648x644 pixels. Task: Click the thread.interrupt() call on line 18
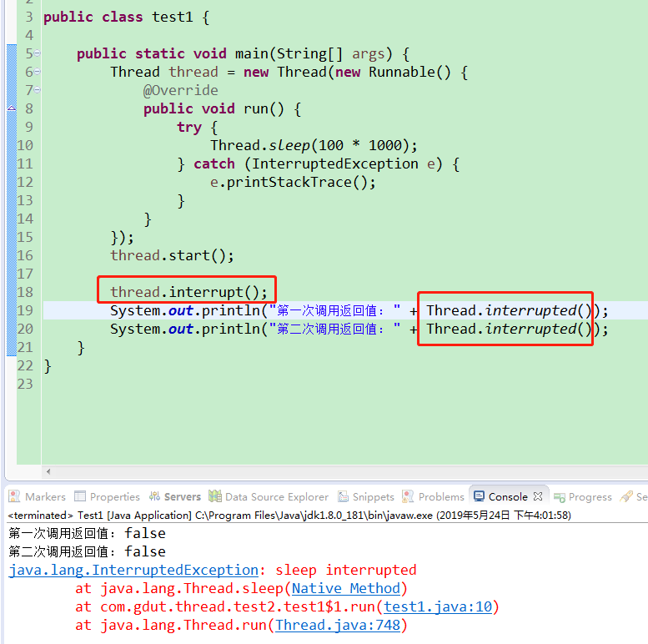click(188, 292)
